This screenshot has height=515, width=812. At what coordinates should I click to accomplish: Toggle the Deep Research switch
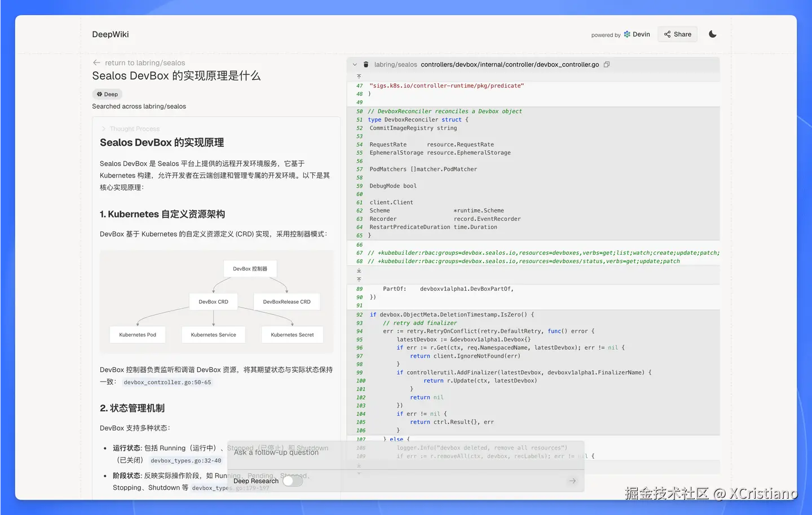293,481
